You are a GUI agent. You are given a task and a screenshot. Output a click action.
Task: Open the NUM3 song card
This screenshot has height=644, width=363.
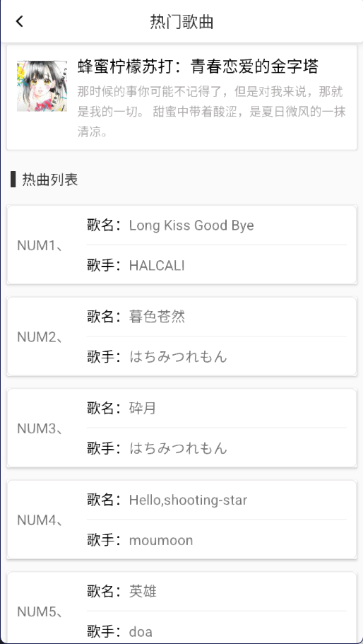pyautogui.click(x=181, y=428)
